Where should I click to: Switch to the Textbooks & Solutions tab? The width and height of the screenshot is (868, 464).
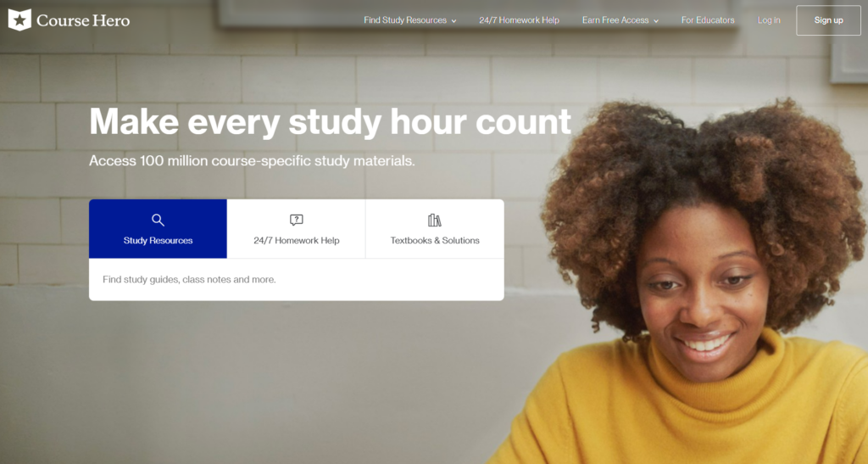pos(435,229)
